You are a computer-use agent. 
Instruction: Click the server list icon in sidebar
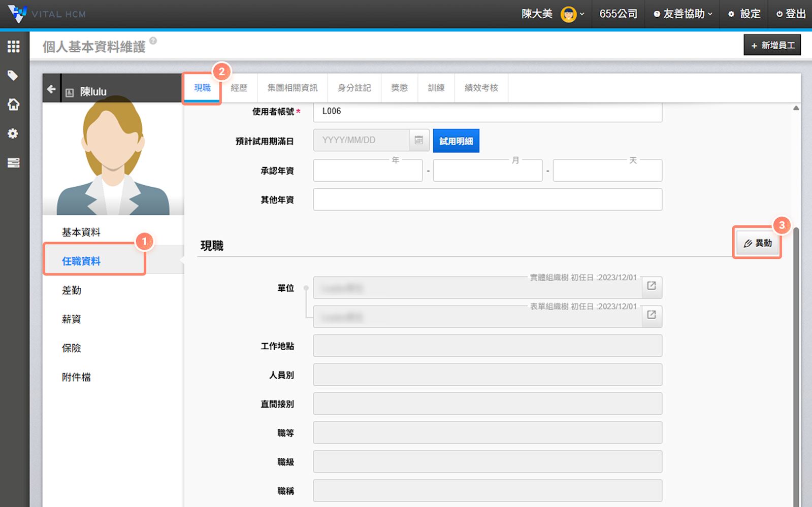coord(13,163)
